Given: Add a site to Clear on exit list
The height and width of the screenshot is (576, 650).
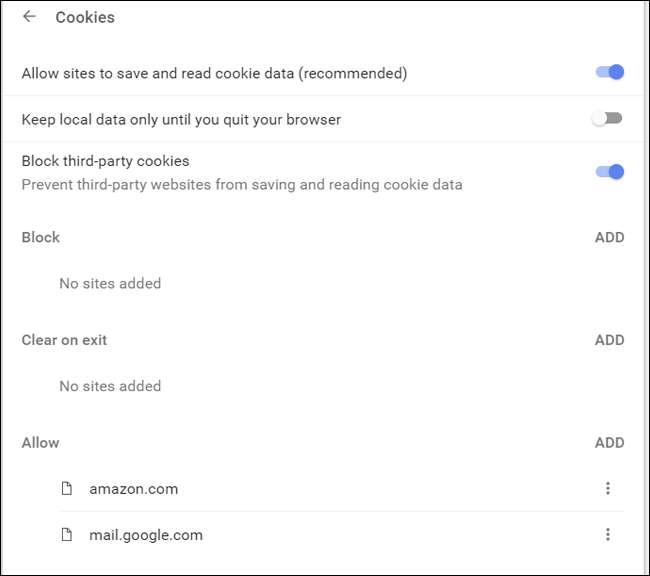Looking at the screenshot, I should (x=609, y=340).
